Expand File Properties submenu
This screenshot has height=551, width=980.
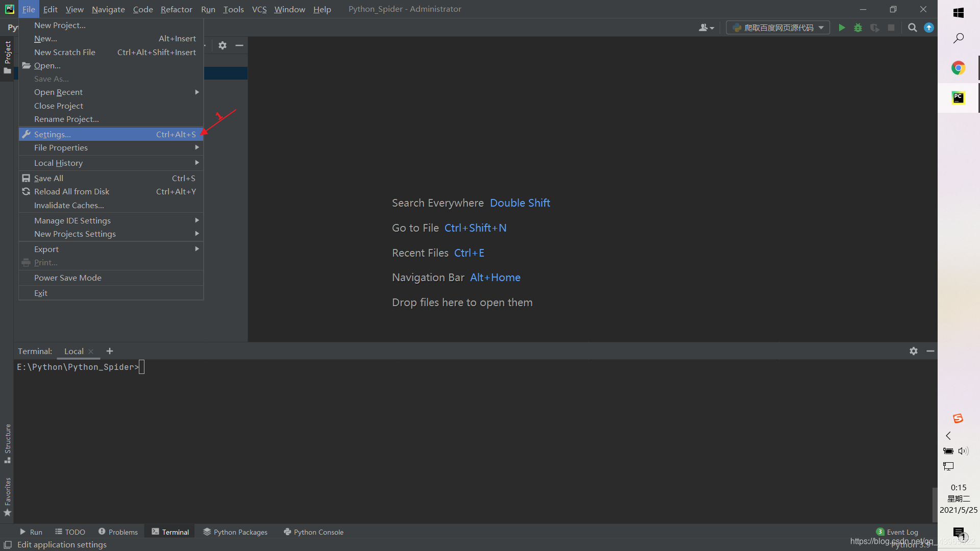(x=111, y=147)
